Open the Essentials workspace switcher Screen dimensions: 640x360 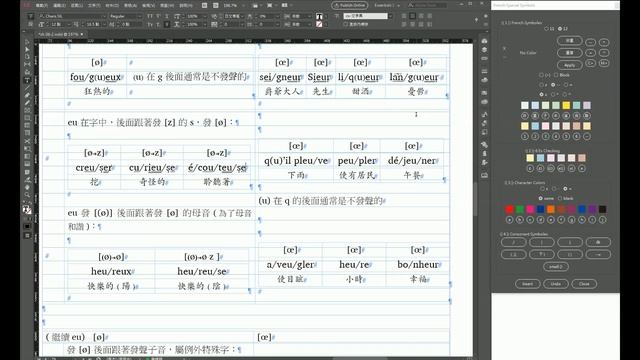coord(387,5)
